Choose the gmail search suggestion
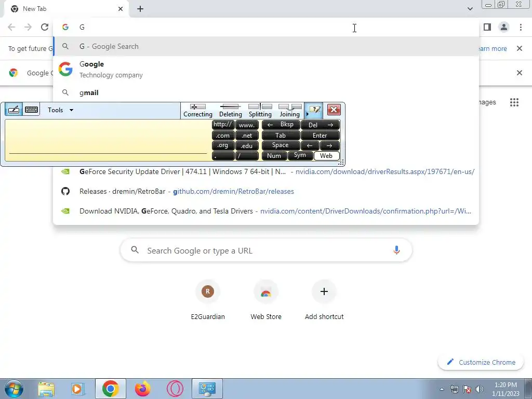 266,92
